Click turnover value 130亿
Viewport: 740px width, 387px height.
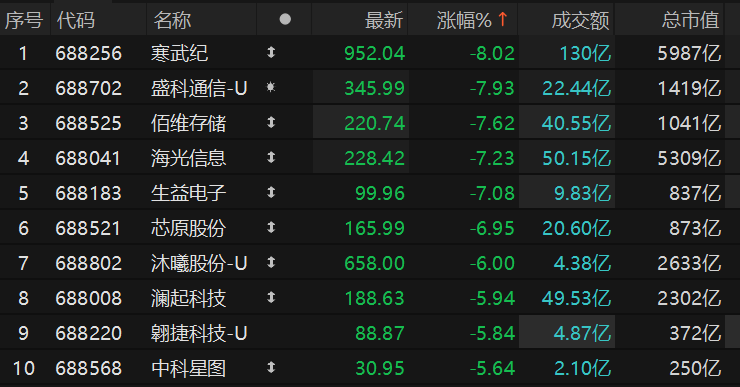(585, 53)
